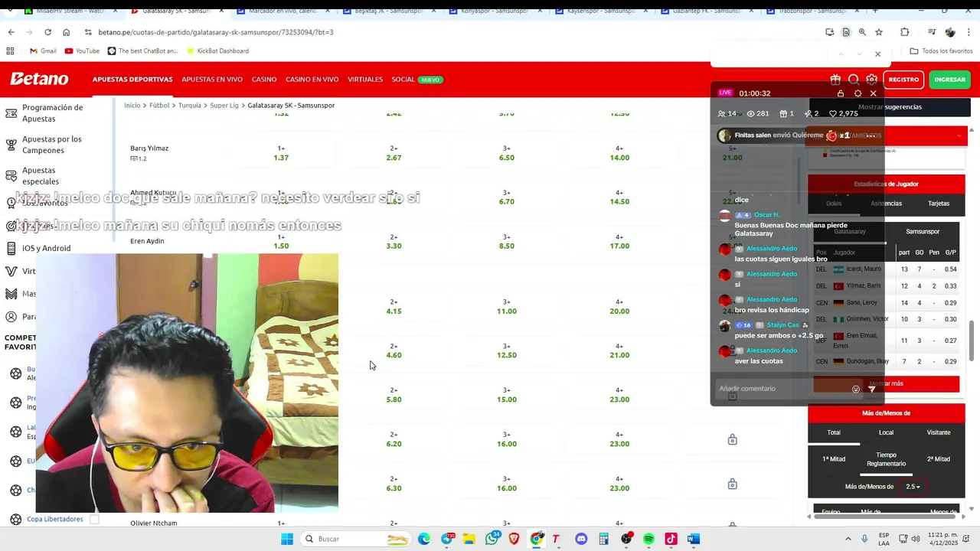Screen dimensions: 980x551
Task: Click the find bar previous-result arrow
Action: click(x=841, y=54)
